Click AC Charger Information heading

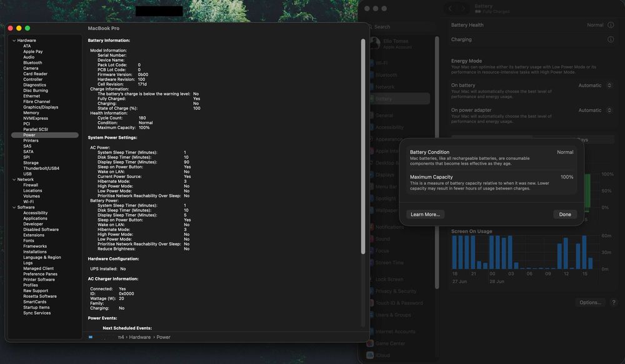(x=113, y=279)
